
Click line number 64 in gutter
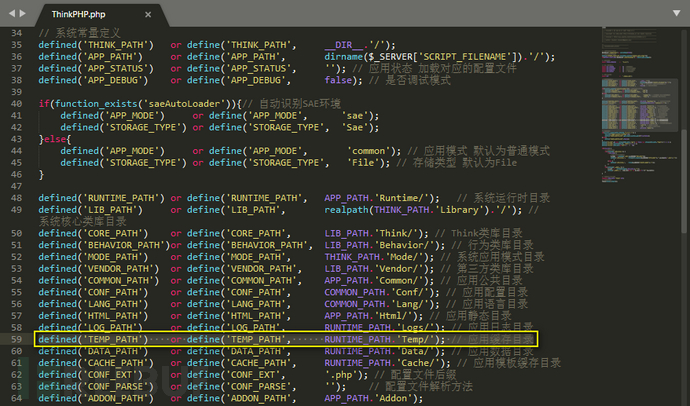coord(16,398)
